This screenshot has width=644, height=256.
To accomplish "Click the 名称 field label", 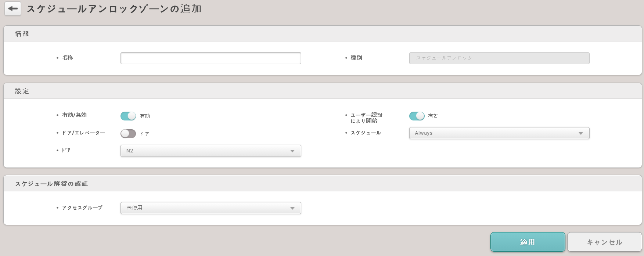I will (68, 58).
